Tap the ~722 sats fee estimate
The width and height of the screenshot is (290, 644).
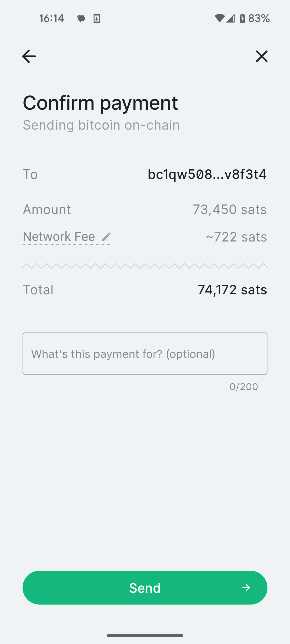[x=236, y=237]
